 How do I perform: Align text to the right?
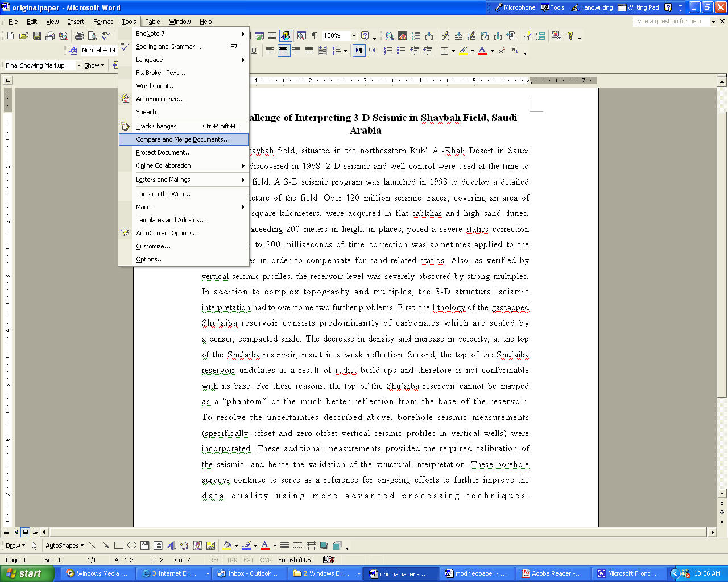(296, 51)
